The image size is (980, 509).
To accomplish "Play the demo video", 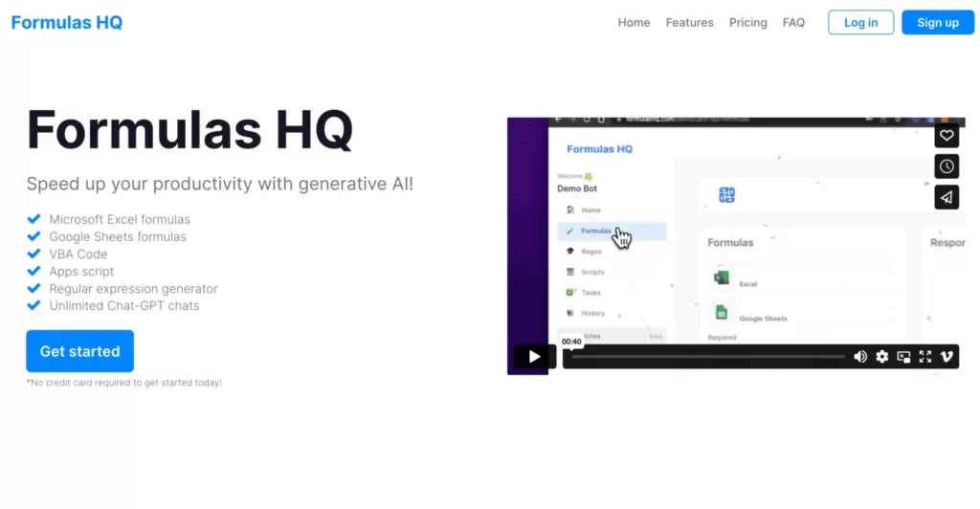I will [x=534, y=357].
